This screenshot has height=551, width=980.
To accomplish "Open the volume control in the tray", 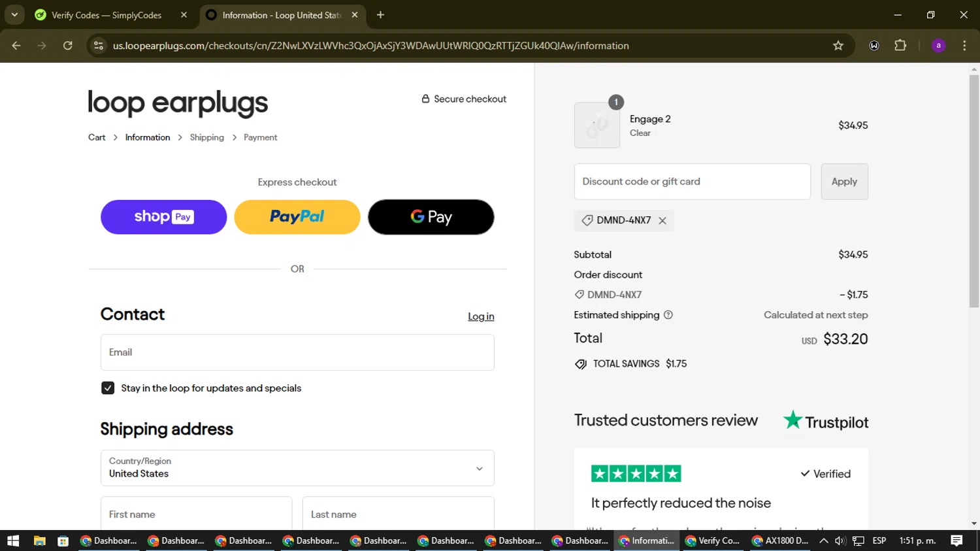I will [x=840, y=541].
